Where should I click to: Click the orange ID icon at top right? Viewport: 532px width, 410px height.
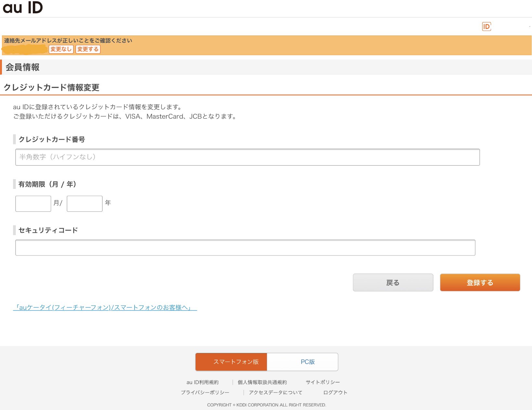[x=487, y=27]
